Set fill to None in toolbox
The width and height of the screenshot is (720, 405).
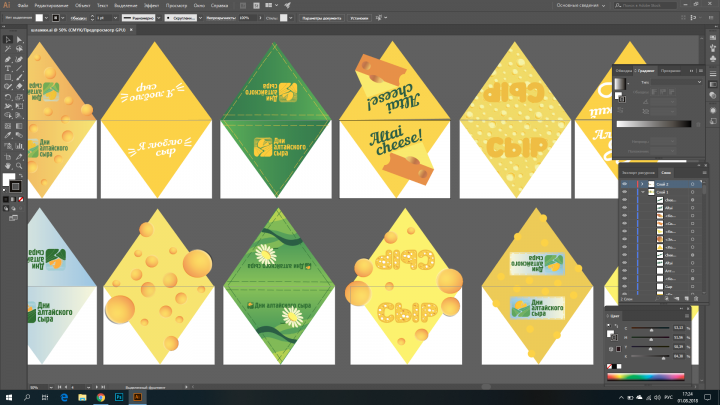point(21,199)
